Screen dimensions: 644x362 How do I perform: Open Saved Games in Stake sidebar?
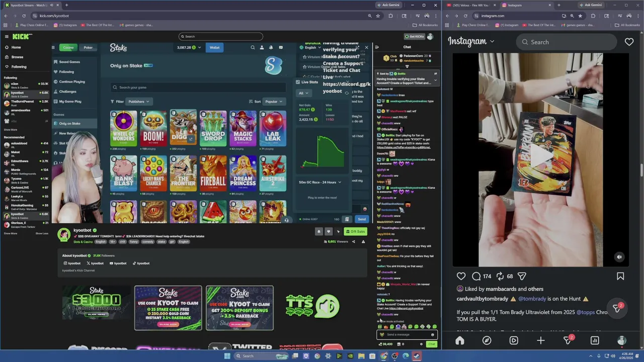[x=74, y=62]
